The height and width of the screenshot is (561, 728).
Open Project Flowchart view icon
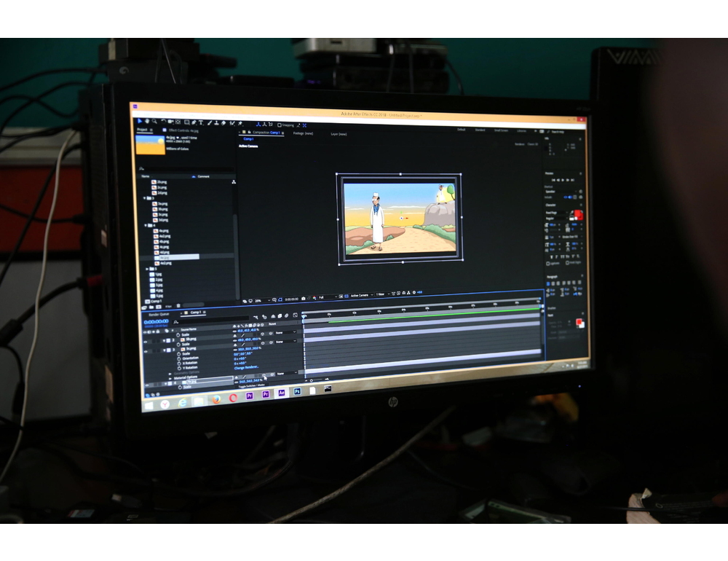pyautogui.click(x=234, y=181)
